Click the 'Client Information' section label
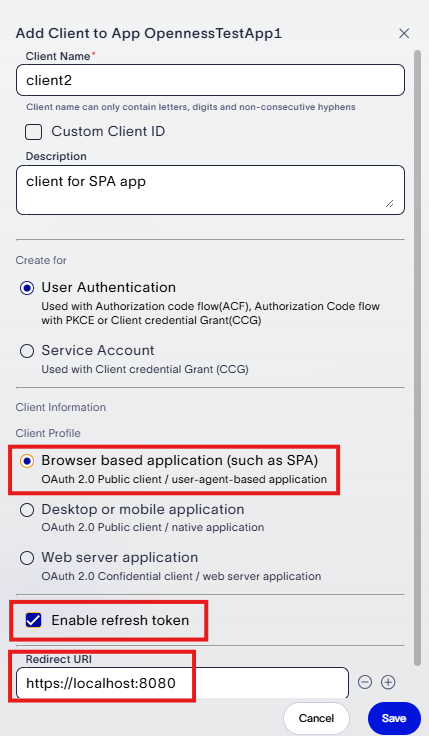 [61, 407]
